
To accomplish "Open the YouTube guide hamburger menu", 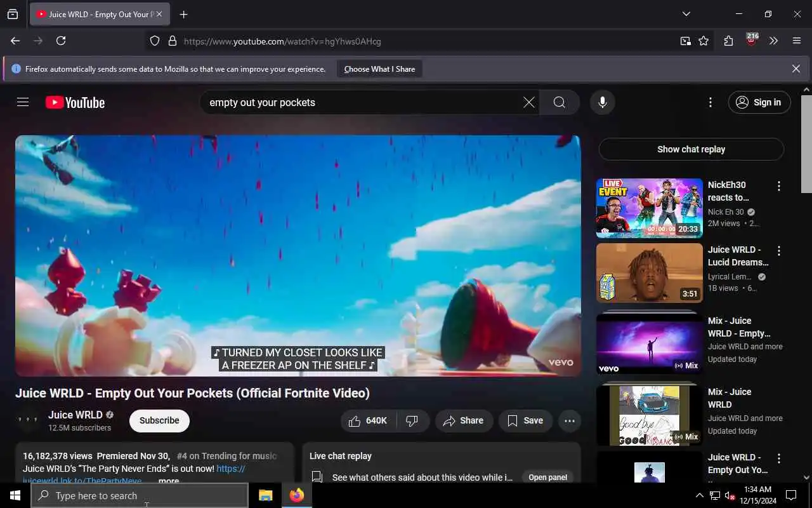I will (x=23, y=102).
